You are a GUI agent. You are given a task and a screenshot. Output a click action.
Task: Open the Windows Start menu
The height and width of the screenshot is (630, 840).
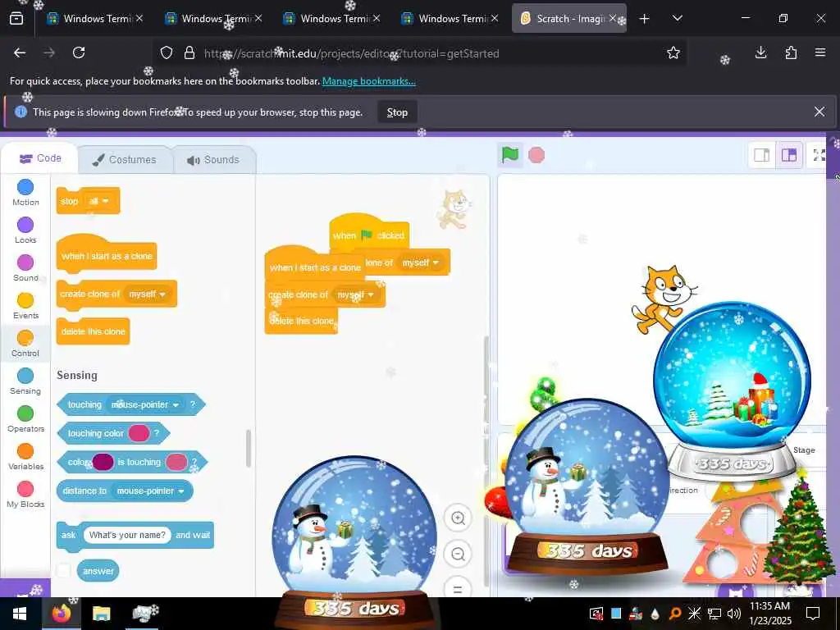tap(20, 614)
